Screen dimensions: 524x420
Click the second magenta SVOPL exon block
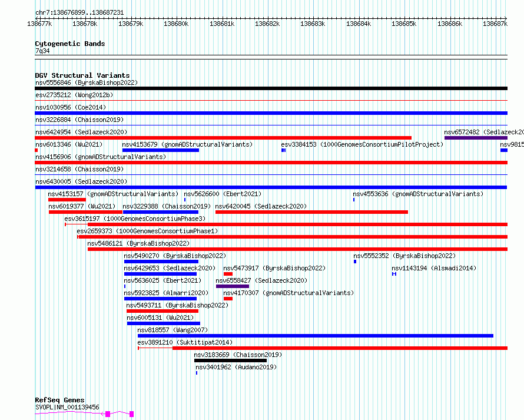point(132,414)
